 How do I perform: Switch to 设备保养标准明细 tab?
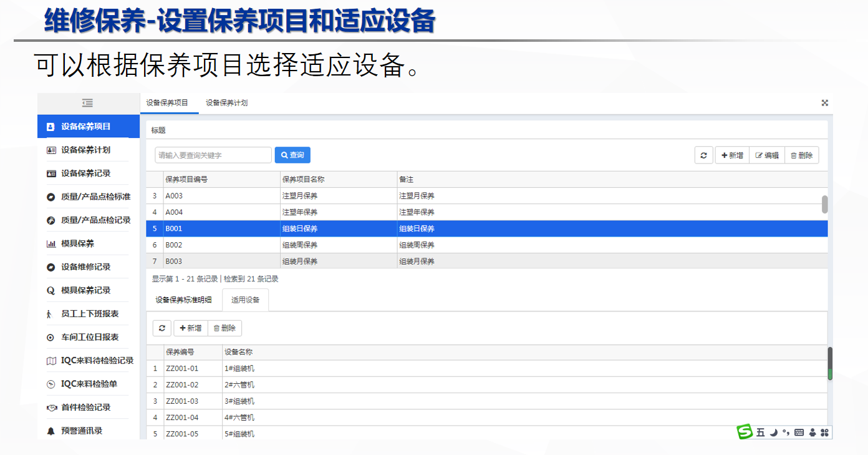pos(183,300)
